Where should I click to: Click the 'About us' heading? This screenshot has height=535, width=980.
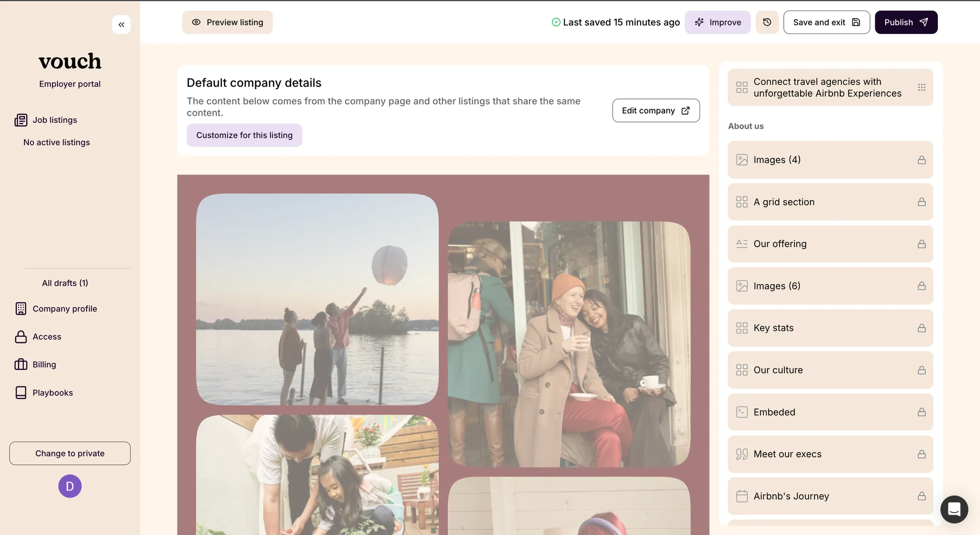pos(746,126)
